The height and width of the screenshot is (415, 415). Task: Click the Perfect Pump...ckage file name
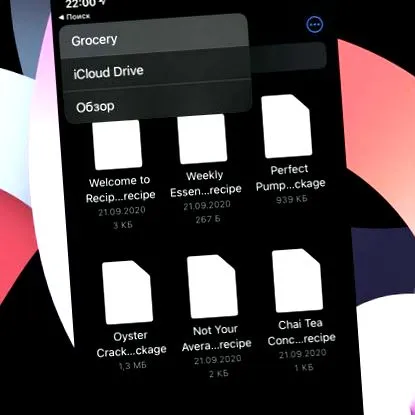290,178
